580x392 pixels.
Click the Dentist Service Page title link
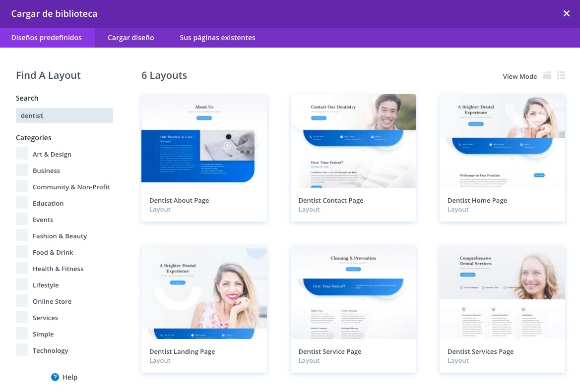pyautogui.click(x=330, y=351)
